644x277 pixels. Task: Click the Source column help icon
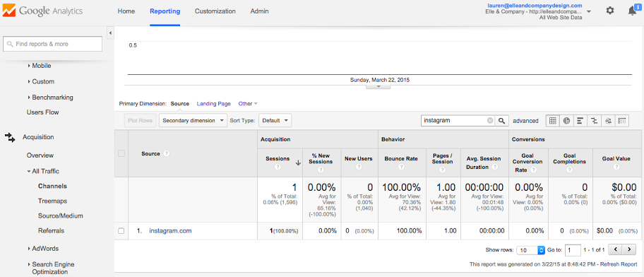(x=167, y=153)
